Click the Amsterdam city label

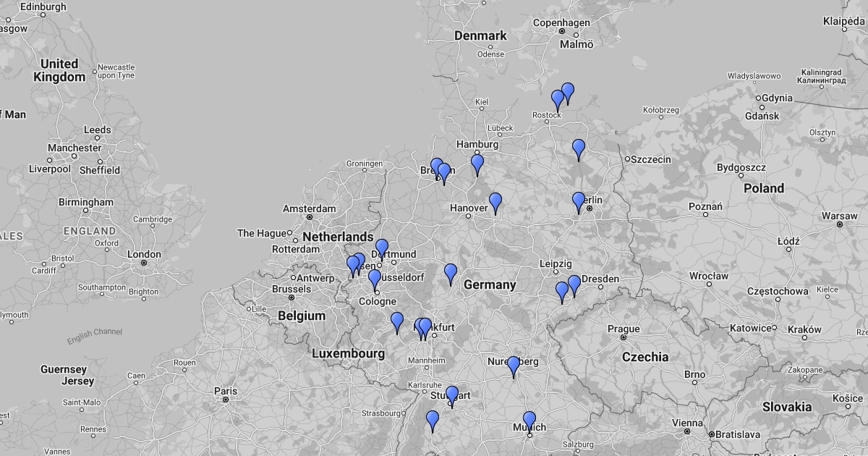pyautogui.click(x=310, y=208)
